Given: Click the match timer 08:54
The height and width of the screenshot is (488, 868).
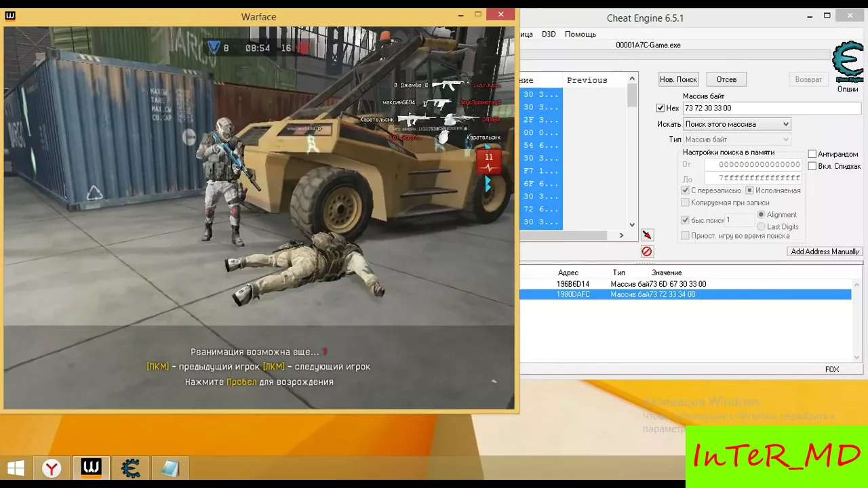Looking at the screenshot, I should (258, 48).
